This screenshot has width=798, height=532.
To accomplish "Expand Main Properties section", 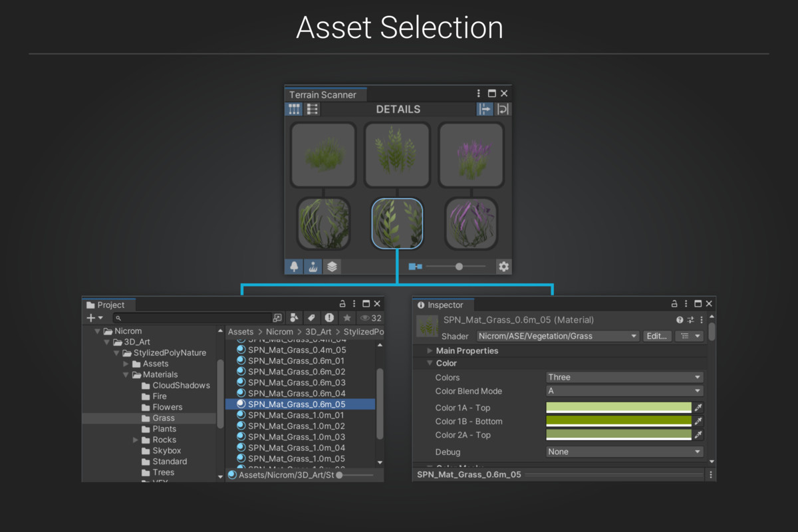I will tap(430, 350).
